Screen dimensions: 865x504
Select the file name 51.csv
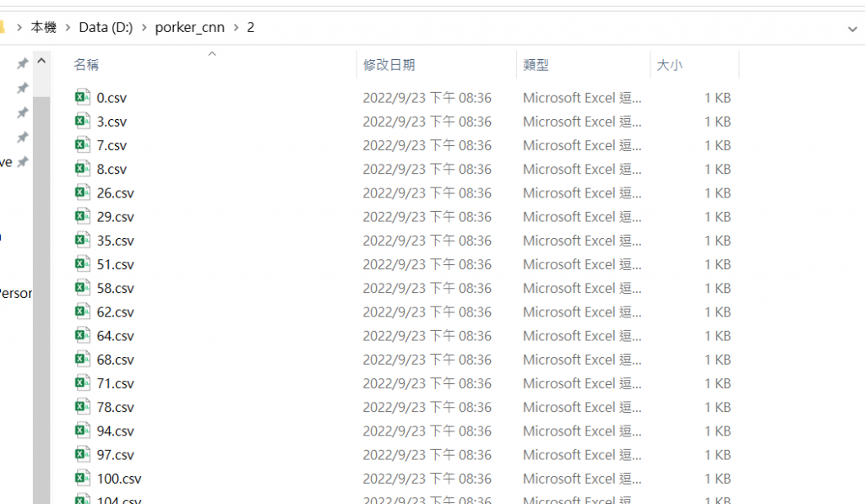coord(115,264)
